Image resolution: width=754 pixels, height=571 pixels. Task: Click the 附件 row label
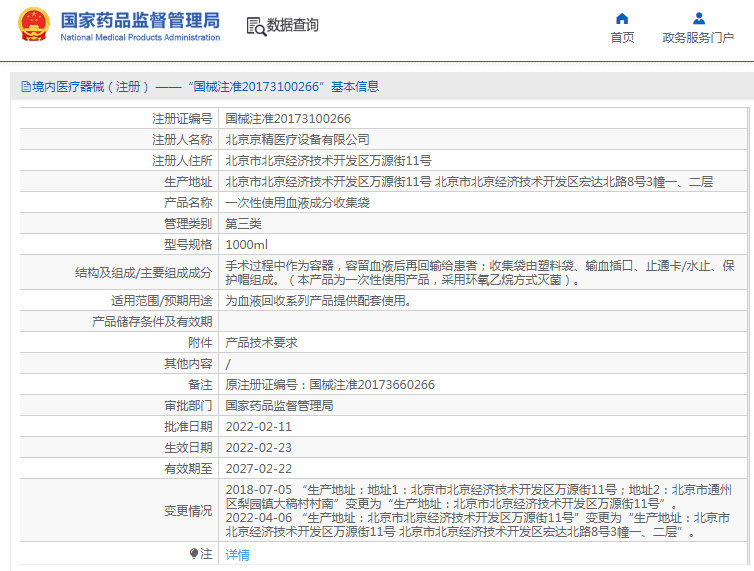[200, 343]
